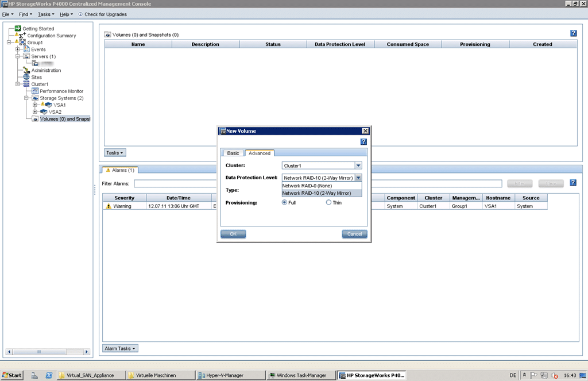Open the Alarm Tasks dropdown
Screen dimensions: 588x381
[x=120, y=348]
